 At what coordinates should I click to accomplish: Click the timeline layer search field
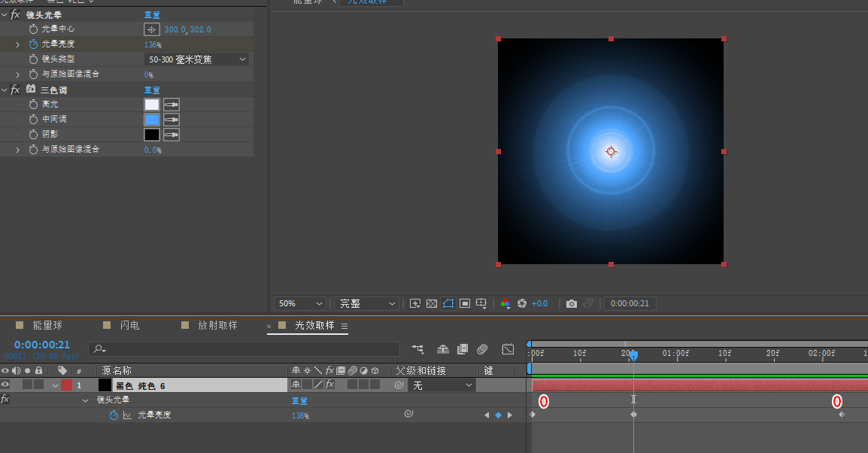pos(244,349)
